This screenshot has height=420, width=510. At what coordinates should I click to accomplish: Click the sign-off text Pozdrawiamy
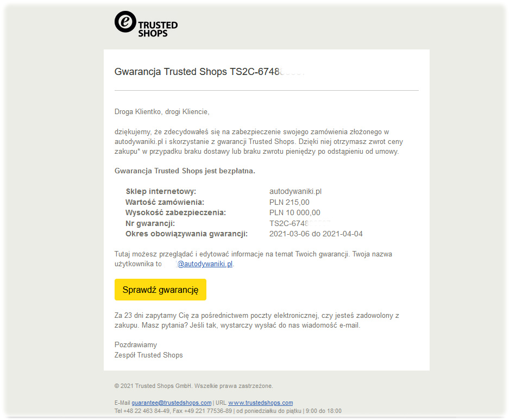coord(136,344)
